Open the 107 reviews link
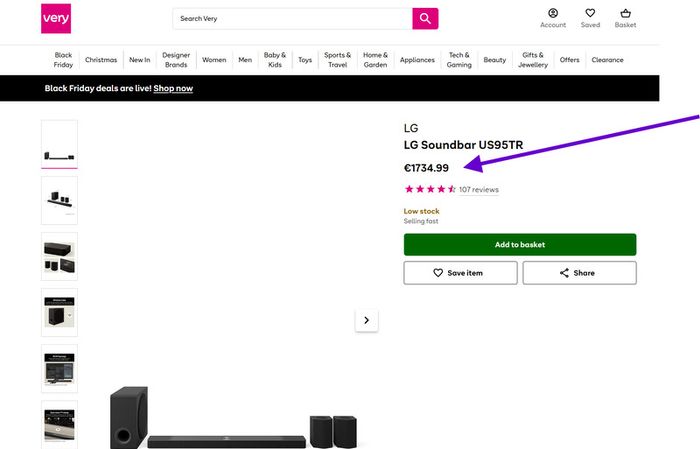Screen dimensions: 700x449 [x=479, y=190]
